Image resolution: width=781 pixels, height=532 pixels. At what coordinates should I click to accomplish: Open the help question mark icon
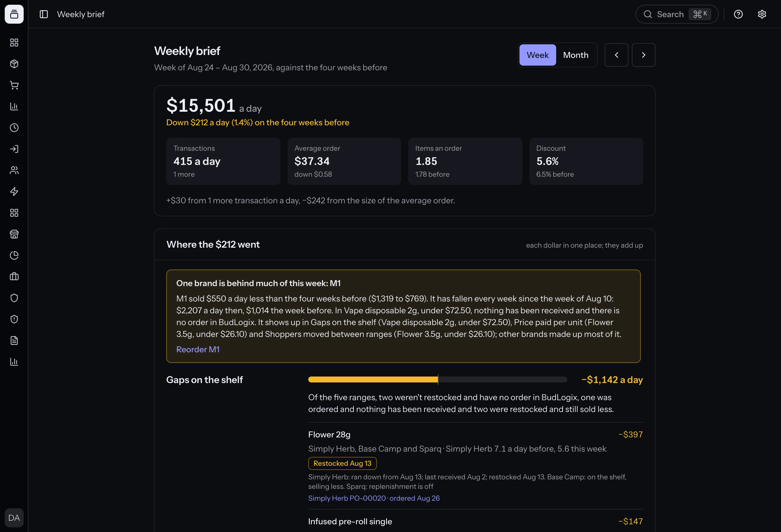pyautogui.click(x=738, y=14)
